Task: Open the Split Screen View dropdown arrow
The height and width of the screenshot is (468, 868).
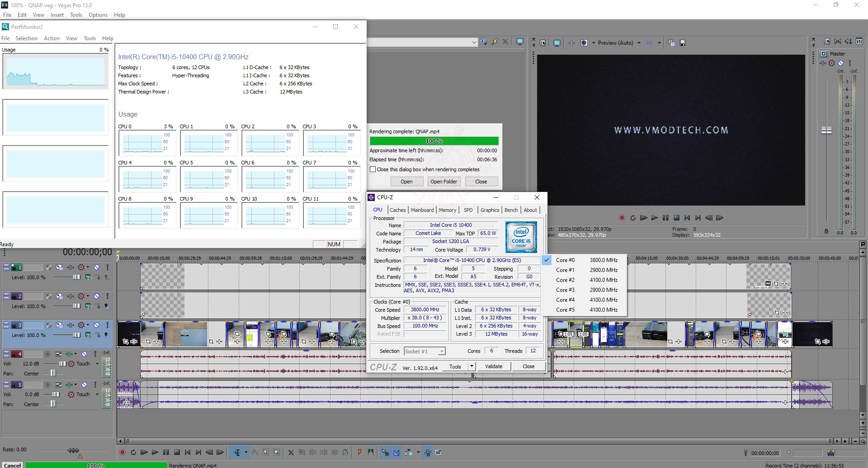Action: pyautogui.click(x=594, y=43)
